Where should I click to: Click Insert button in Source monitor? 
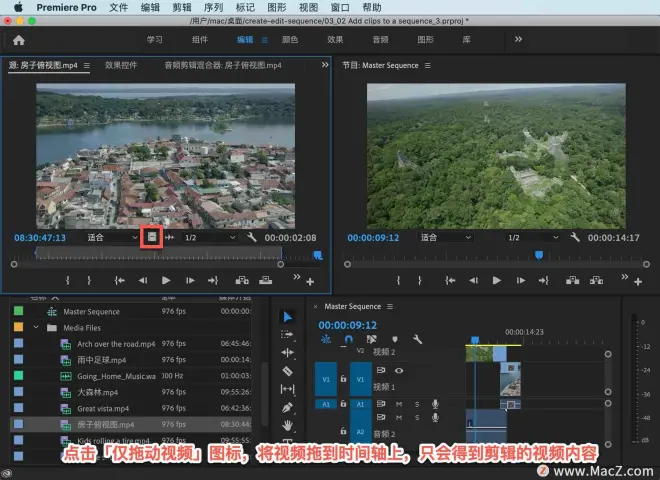tap(242, 280)
